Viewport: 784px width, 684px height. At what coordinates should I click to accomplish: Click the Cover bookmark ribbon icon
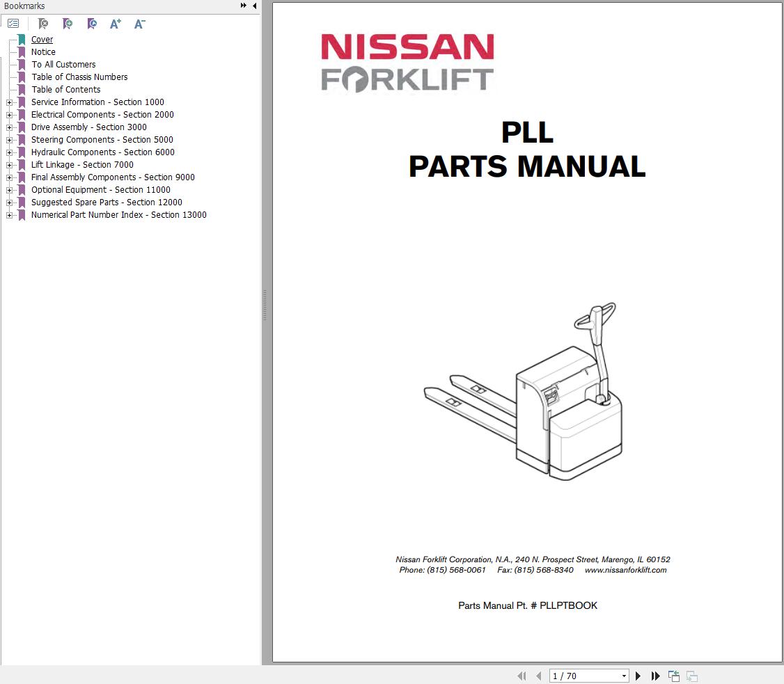click(22, 40)
